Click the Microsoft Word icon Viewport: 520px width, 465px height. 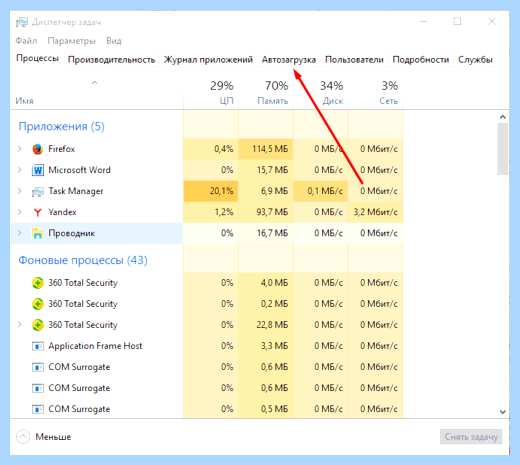[x=38, y=170]
